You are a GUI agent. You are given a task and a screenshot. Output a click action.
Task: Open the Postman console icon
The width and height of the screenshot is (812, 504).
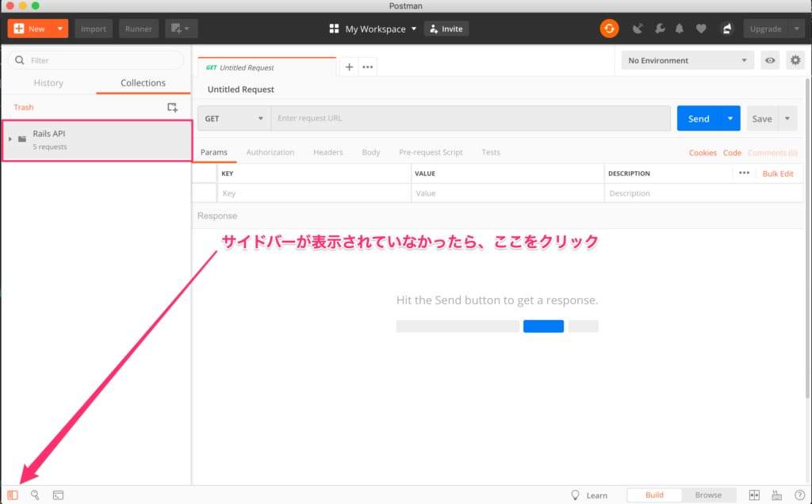pos(58,495)
